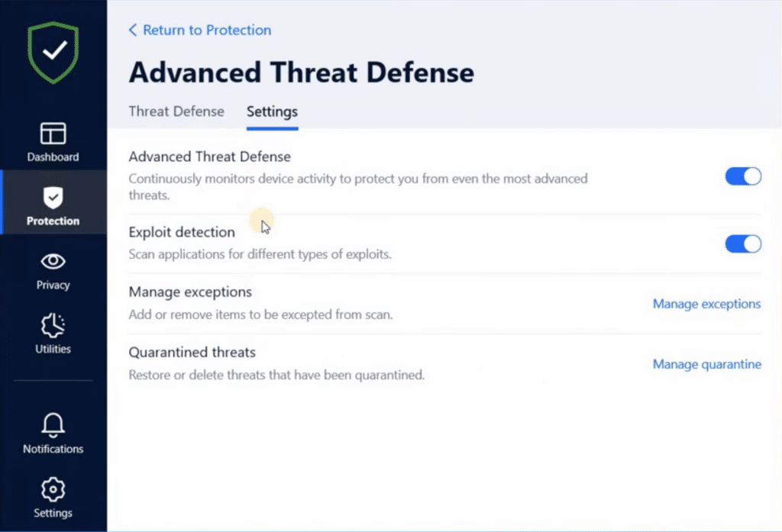Click the Return to Protection link

pos(207,30)
